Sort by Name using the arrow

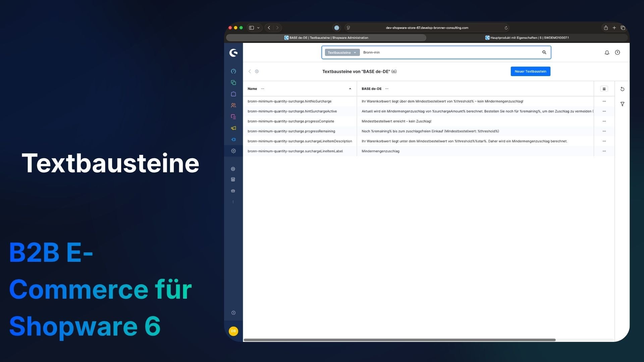(x=350, y=89)
